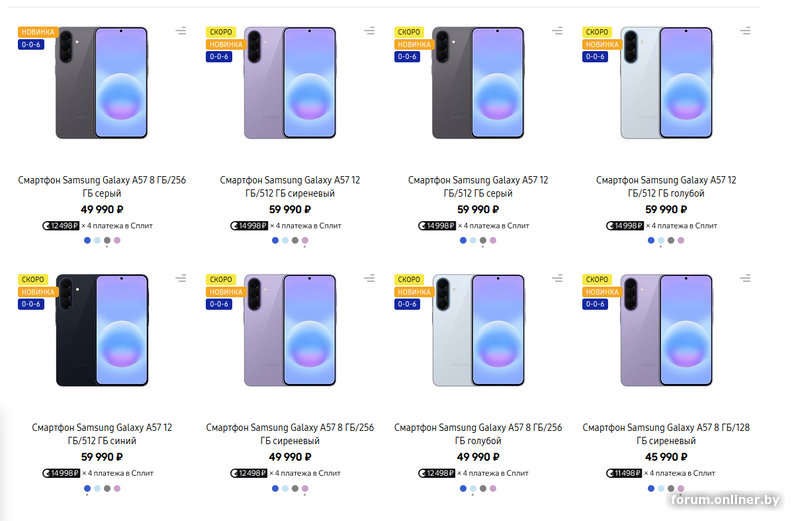
Task: Click compare icon on the A57 12/512 lilac card
Action: (x=368, y=32)
